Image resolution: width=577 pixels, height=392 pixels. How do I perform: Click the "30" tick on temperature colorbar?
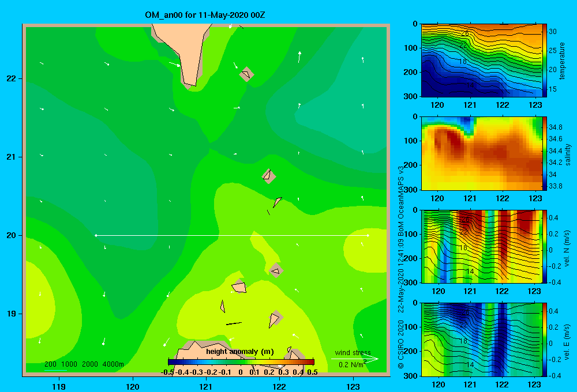coord(553,32)
